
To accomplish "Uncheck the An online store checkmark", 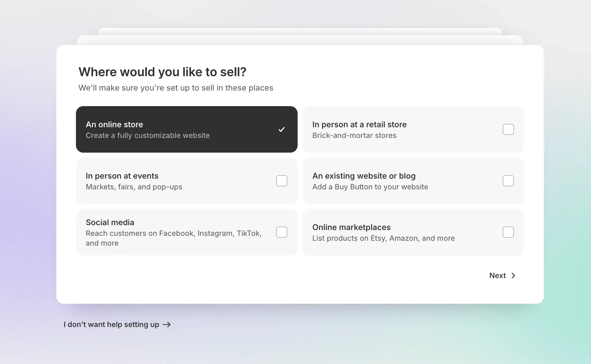I will pyautogui.click(x=281, y=129).
